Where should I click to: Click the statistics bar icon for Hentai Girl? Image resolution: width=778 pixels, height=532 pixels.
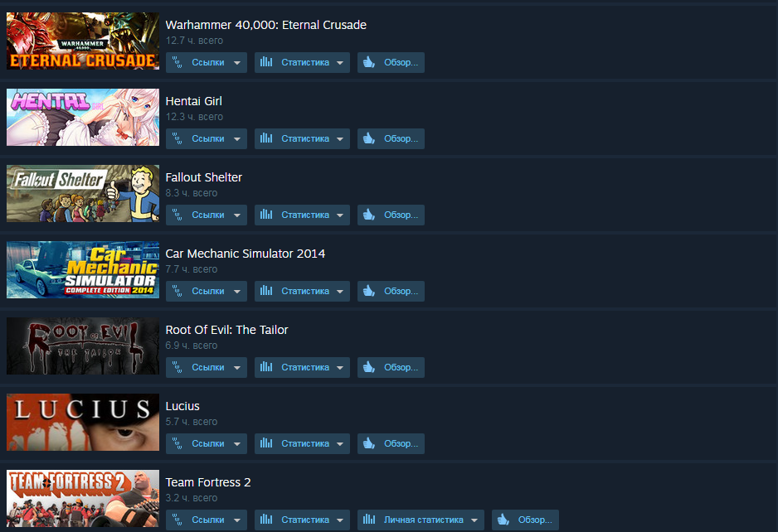coord(266,138)
